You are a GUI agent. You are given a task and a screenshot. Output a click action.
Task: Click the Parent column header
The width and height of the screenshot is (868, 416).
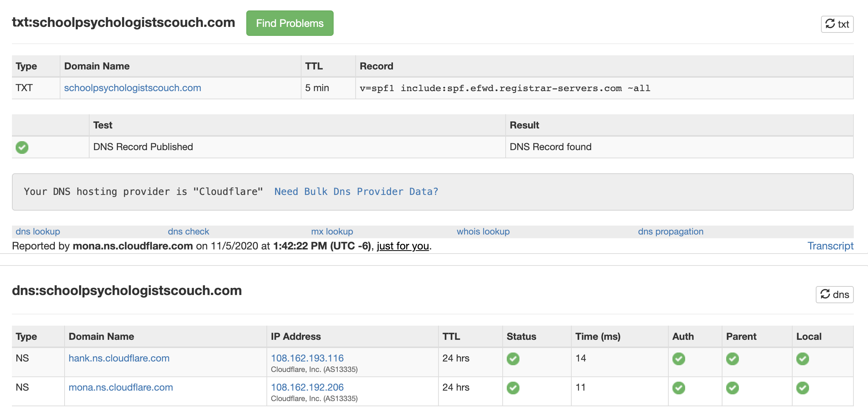coord(757,336)
